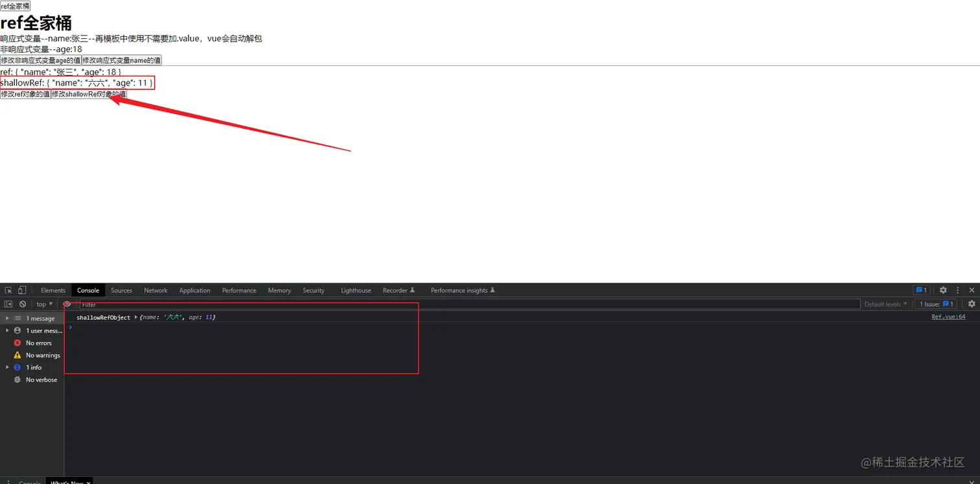Expand the logged shallowRefObject object
The image size is (980, 484).
coord(135,317)
